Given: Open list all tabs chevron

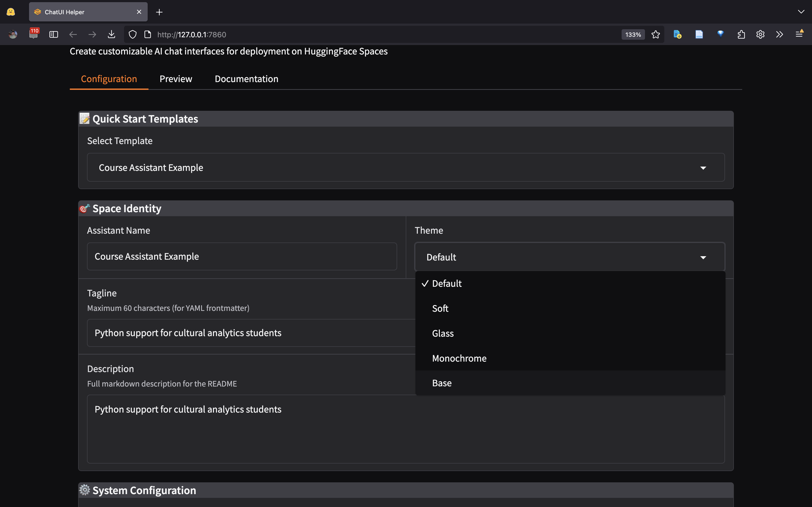Looking at the screenshot, I should [801, 12].
